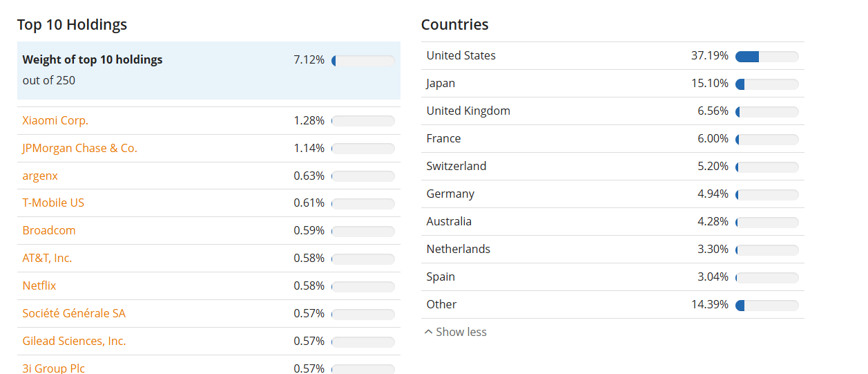Open Société Générale SA holding page
The width and height of the screenshot is (868, 374).
point(74,313)
